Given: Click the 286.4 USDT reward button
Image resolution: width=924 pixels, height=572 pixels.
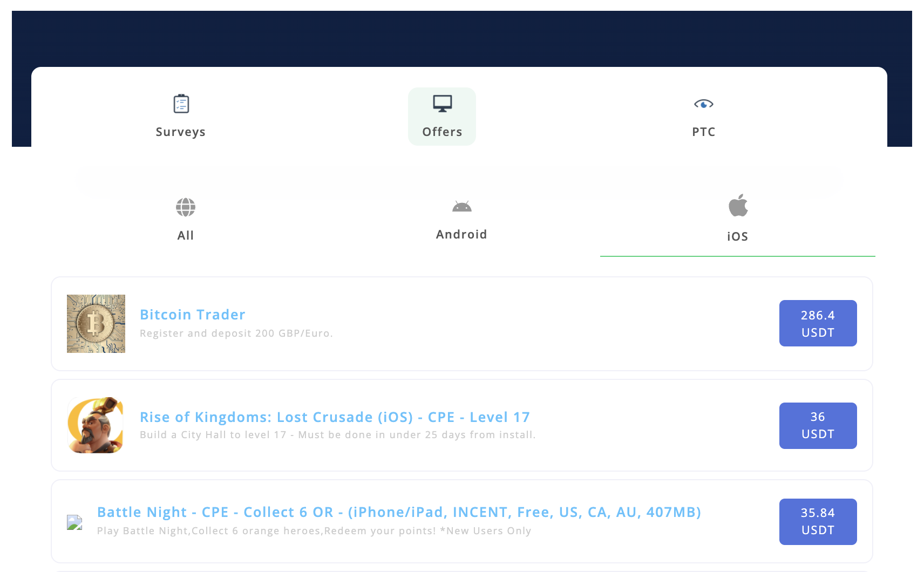Looking at the screenshot, I should 818,323.
